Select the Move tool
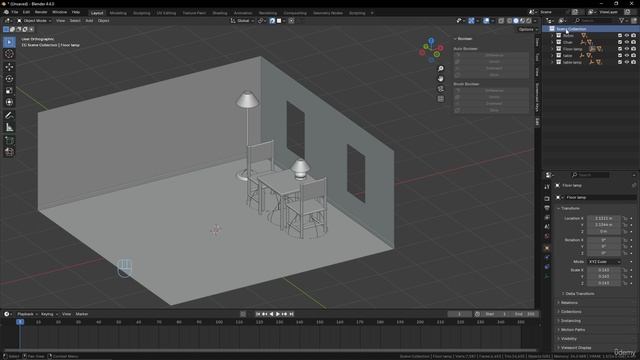The width and height of the screenshot is (640, 360). coord(9,67)
